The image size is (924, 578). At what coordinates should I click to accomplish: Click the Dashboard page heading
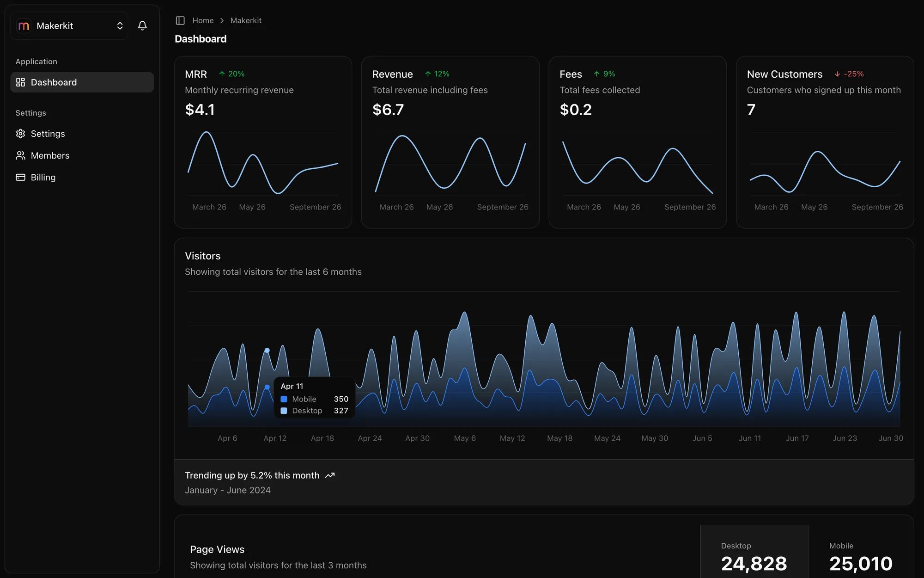pos(201,39)
